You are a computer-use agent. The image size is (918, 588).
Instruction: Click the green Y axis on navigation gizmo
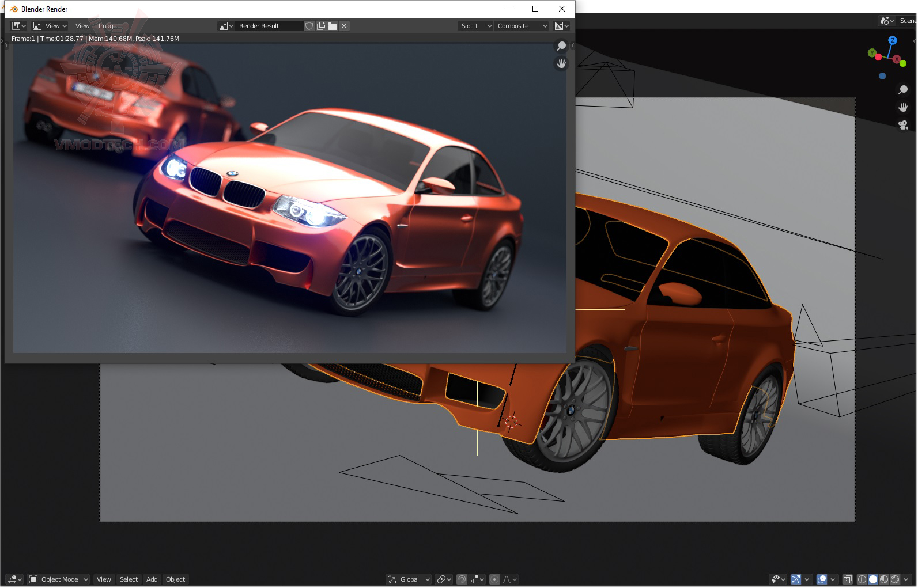click(872, 53)
